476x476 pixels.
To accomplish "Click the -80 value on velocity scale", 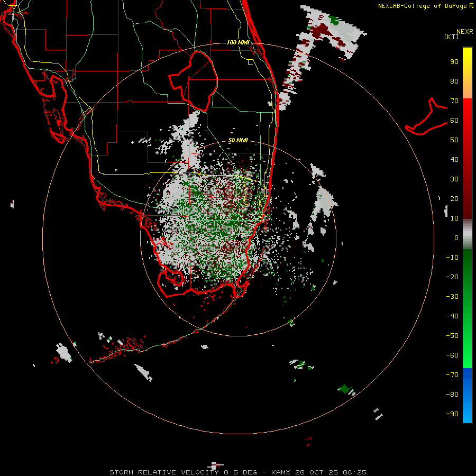I will pyautogui.click(x=452, y=395).
